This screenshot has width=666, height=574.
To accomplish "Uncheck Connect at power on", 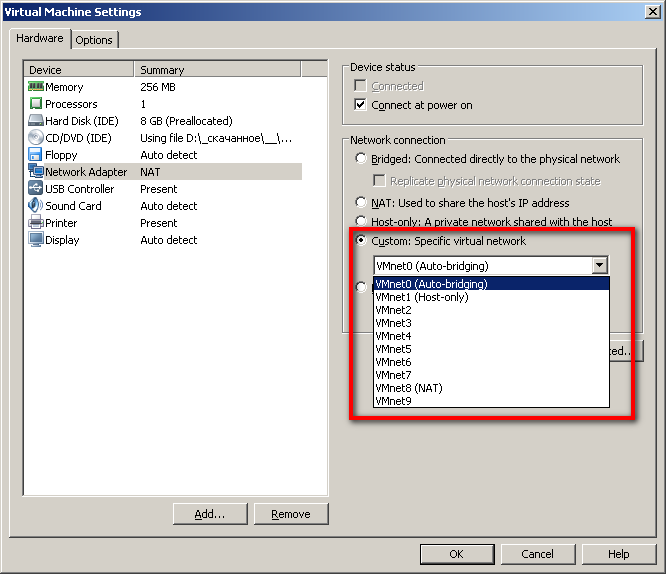I will 360,105.
